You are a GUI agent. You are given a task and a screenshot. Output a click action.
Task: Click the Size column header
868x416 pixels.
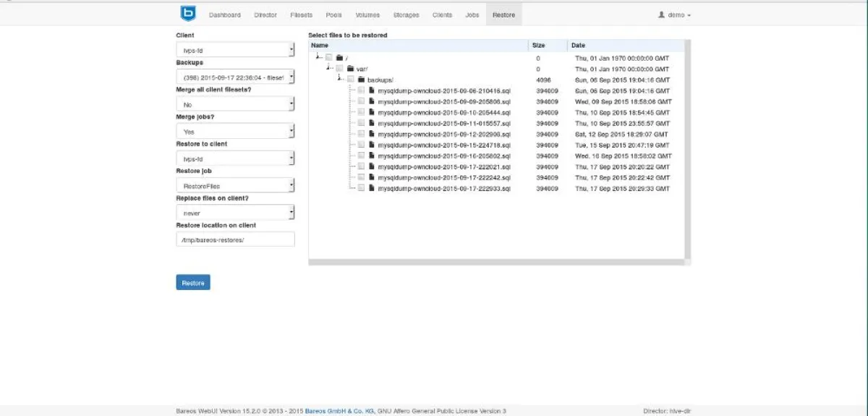coord(548,45)
